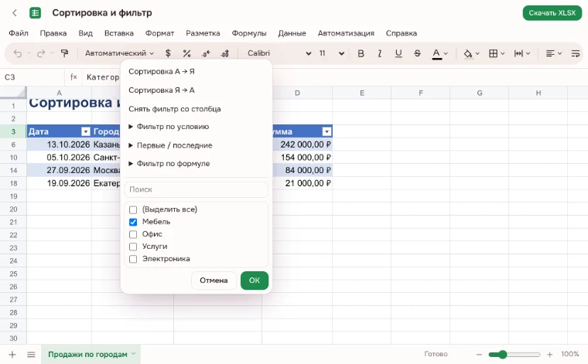Toggle bold formatting

361,53
